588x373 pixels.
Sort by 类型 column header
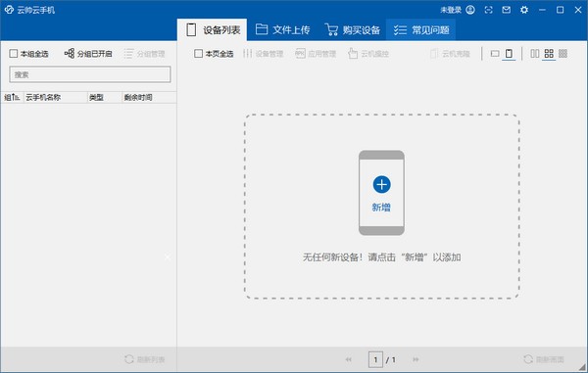105,97
